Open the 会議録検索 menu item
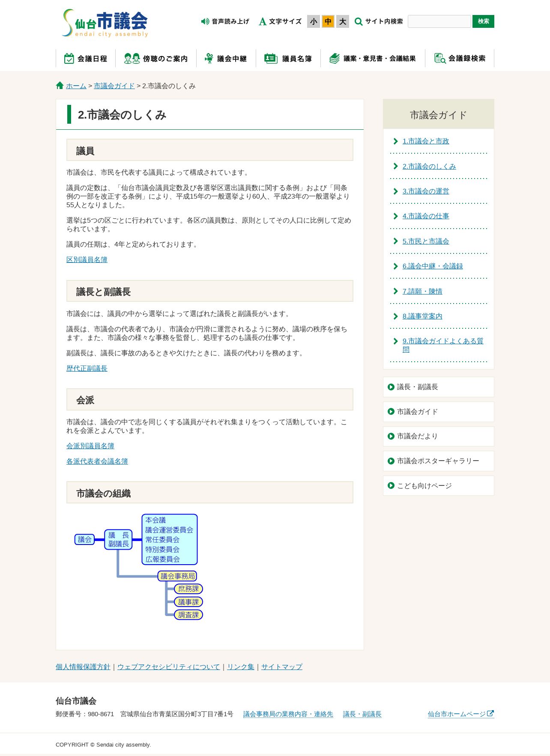550x756 pixels. (460, 59)
